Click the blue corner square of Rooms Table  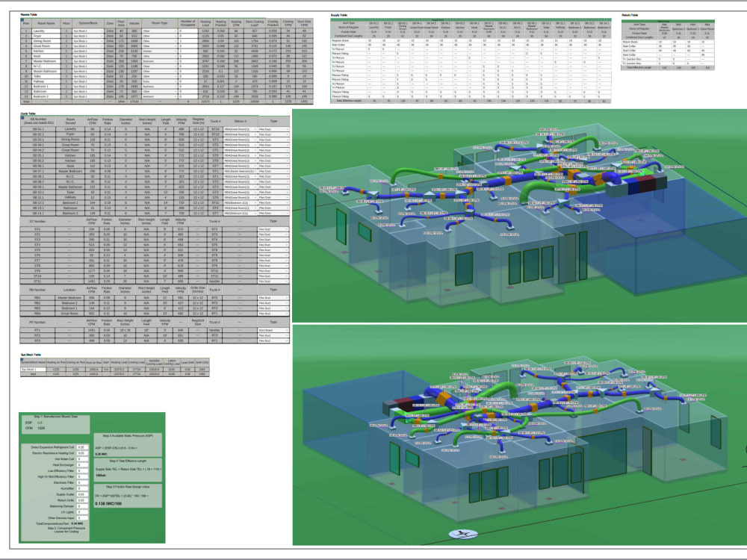[x=22, y=19]
